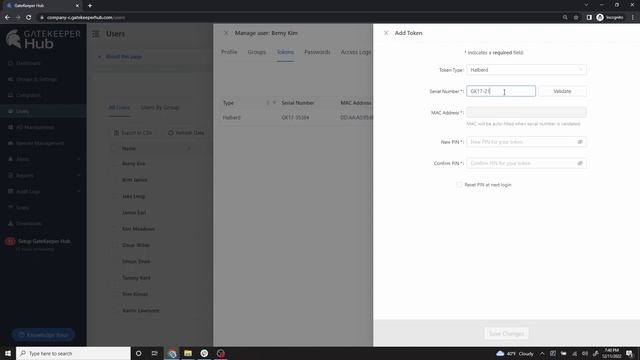Expand the About this page section
Viewport: 640px width, 360px height.
[120, 57]
